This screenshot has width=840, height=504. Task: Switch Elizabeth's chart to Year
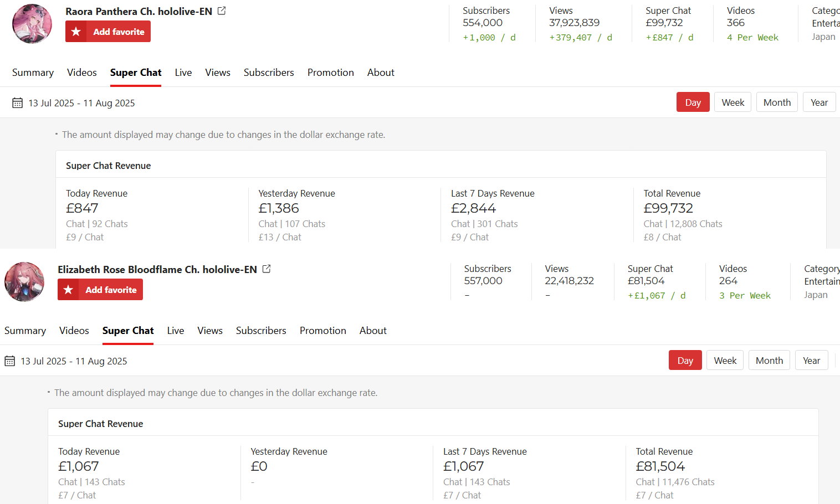coord(811,361)
